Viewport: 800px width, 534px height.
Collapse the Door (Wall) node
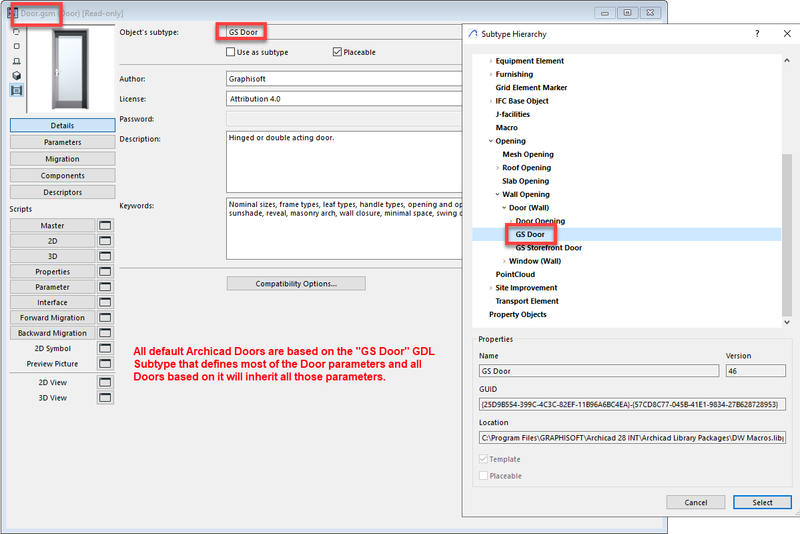tap(504, 208)
